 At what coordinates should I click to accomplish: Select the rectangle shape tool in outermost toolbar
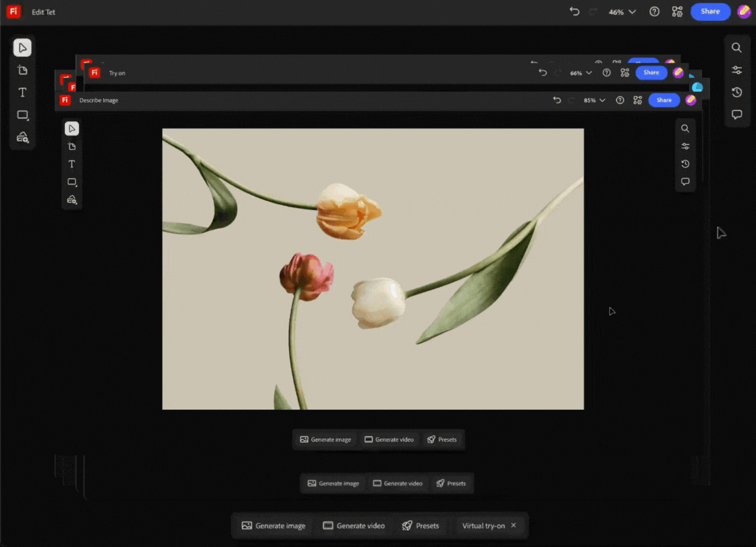[22, 115]
